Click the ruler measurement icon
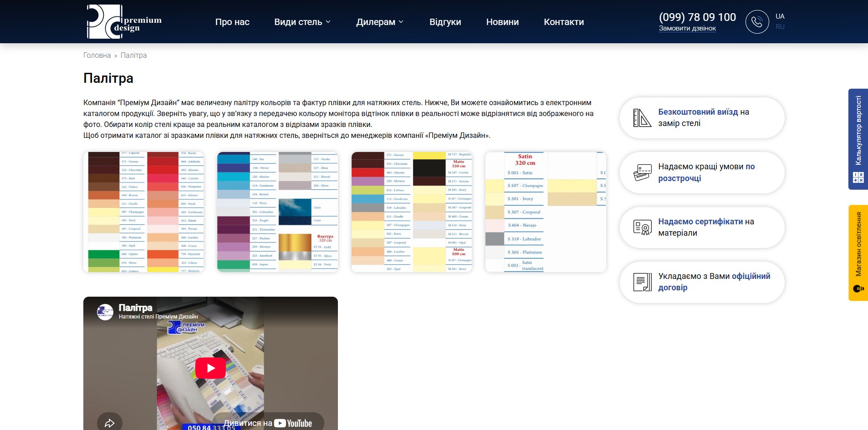This screenshot has height=430, width=868. click(x=642, y=118)
